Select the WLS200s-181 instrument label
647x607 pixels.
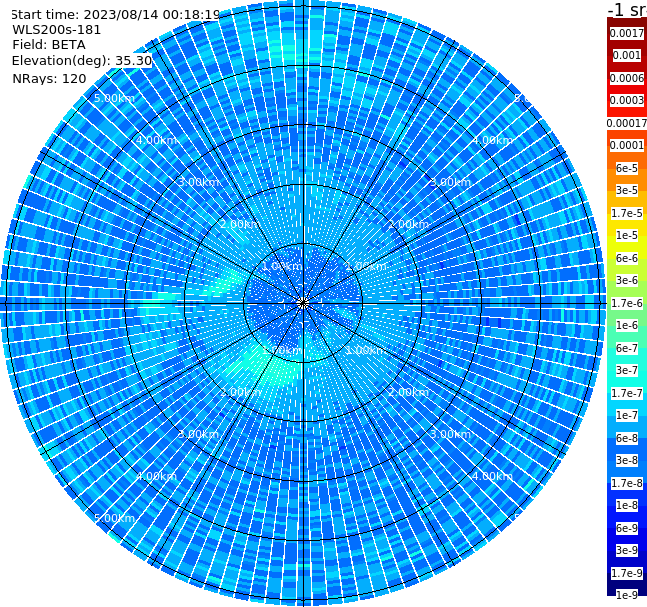pyautogui.click(x=57, y=30)
